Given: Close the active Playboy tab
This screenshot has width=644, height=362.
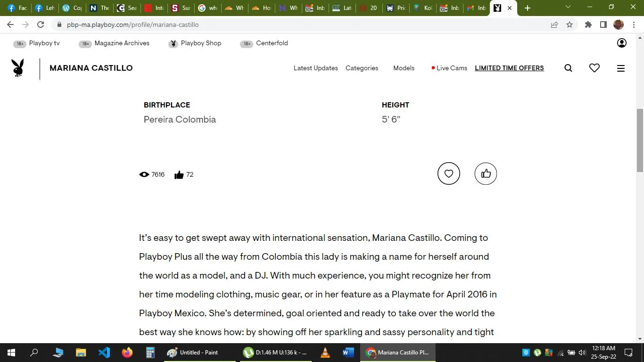Looking at the screenshot, I should [510, 8].
